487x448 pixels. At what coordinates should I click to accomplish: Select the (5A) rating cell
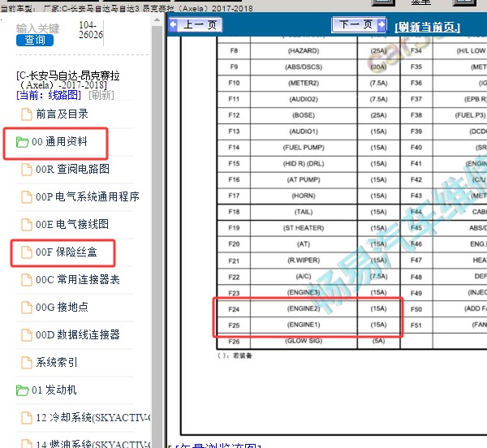pos(378,341)
